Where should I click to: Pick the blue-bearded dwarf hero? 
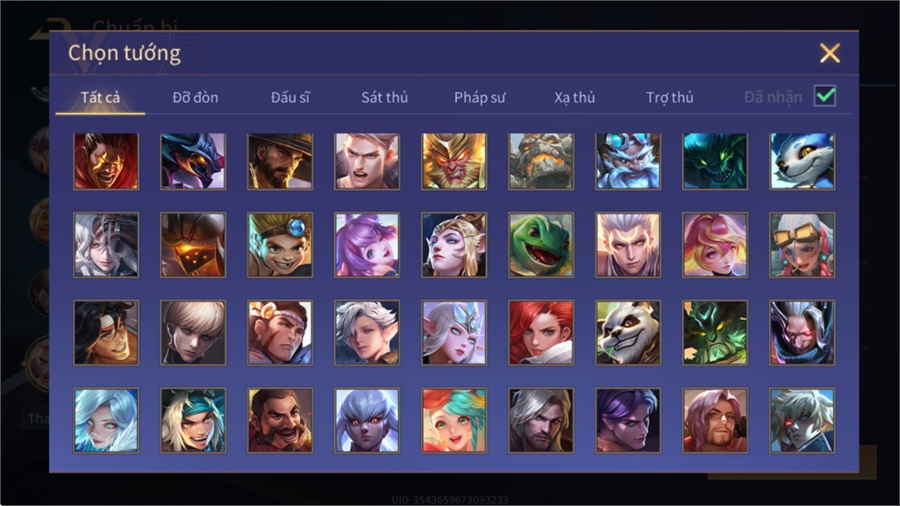(628, 161)
